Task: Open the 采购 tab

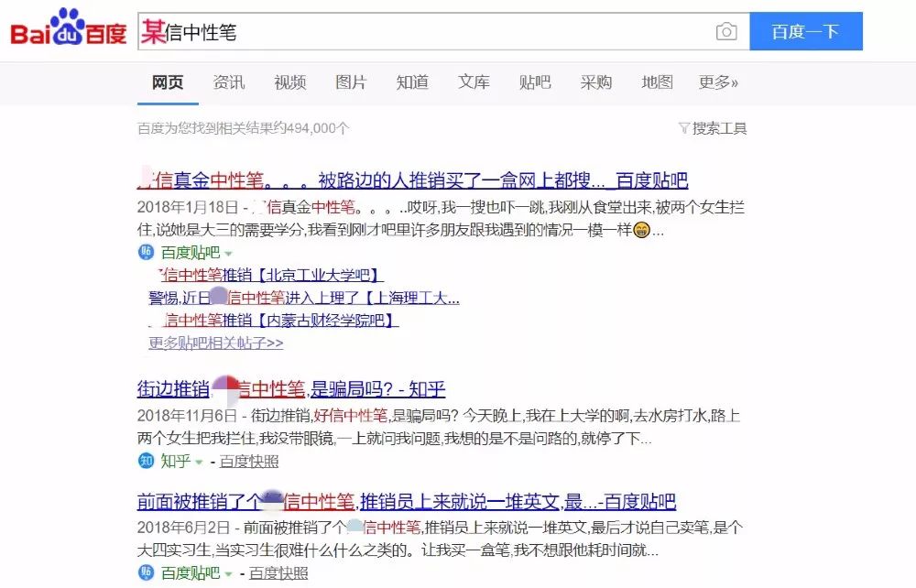Action: (596, 82)
